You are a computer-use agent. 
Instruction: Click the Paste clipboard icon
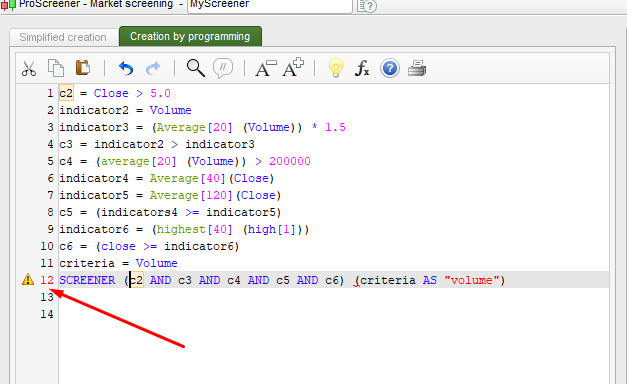pos(83,68)
